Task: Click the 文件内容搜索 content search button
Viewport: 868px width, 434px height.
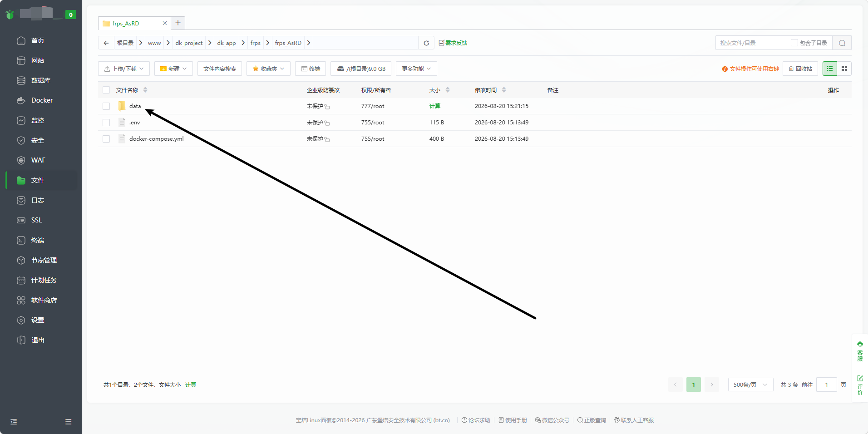Action: (x=220, y=69)
